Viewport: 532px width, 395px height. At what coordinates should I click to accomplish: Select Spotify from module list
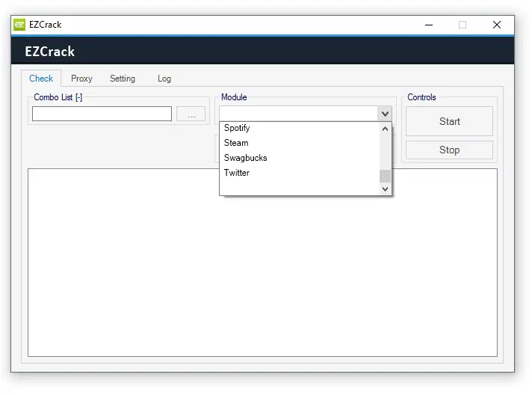(300, 128)
